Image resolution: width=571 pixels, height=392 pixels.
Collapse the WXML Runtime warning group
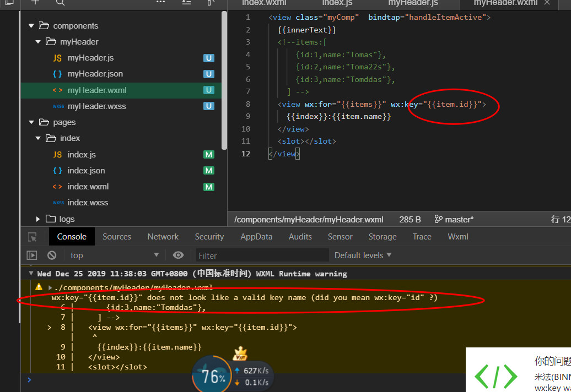(x=31, y=274)
